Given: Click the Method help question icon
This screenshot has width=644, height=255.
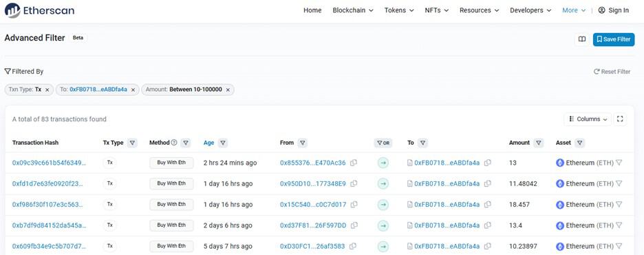Looking at the screenshot, I should (x=174, y=143).
